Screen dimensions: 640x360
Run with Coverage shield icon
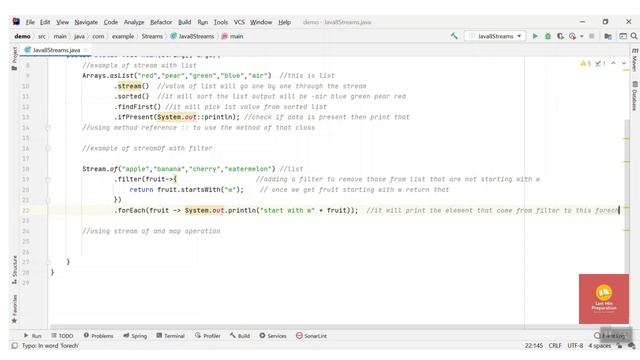(x=560, y=36)
